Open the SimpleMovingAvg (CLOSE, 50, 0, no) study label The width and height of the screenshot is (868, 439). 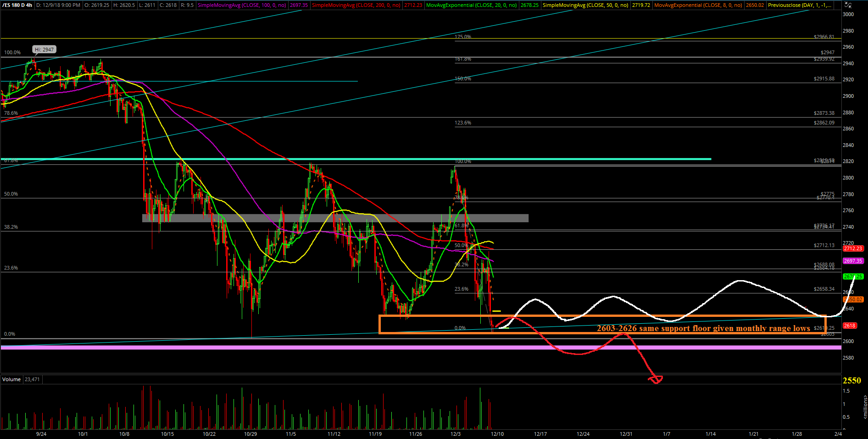[x=585, y=5]
